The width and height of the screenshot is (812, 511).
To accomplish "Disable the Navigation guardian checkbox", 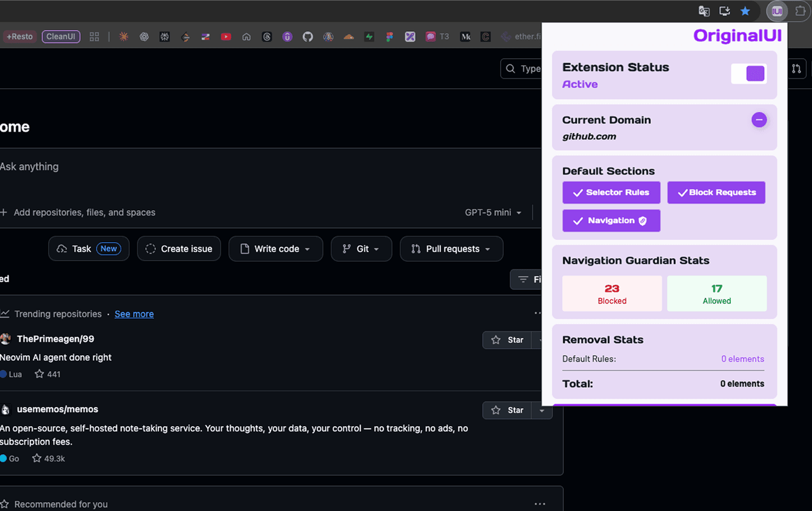I will [x=611, y=220].
